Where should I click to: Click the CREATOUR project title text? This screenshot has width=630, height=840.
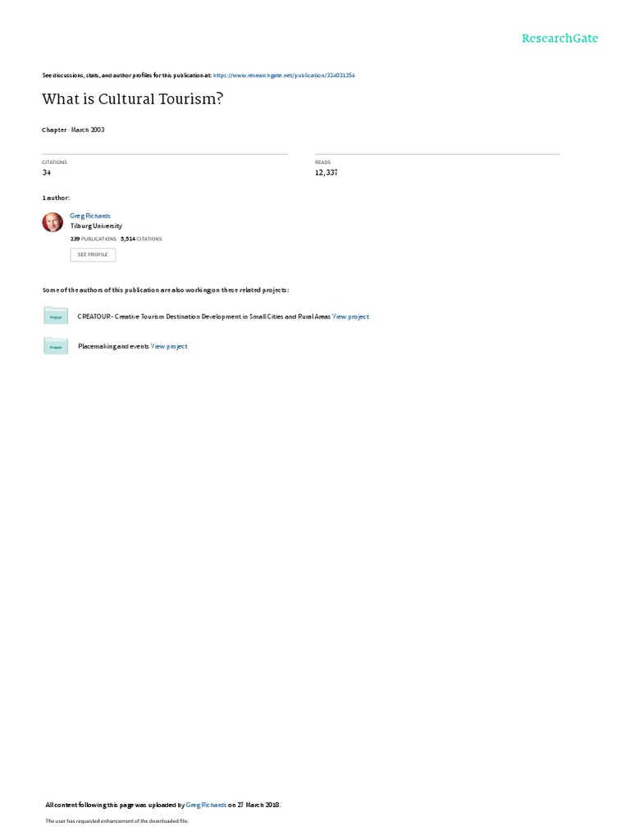click(x=203, y=317)
